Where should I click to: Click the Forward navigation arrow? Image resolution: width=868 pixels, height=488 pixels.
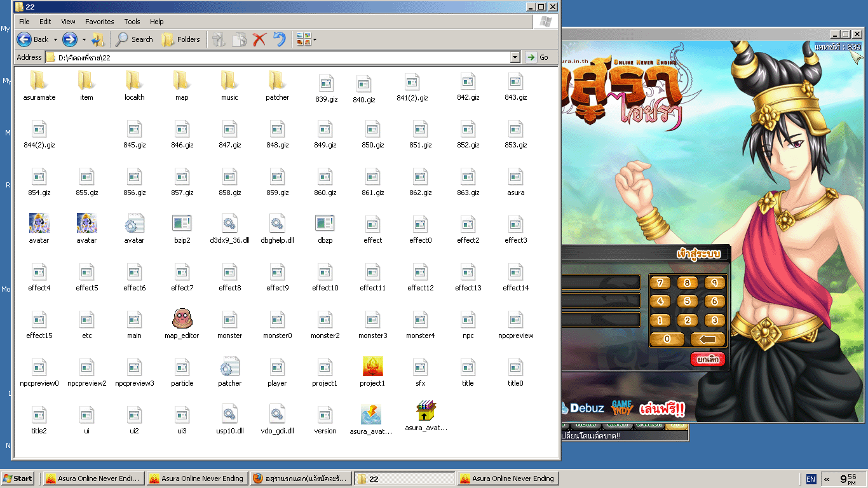pyautogui.click(x=70, y=39)
